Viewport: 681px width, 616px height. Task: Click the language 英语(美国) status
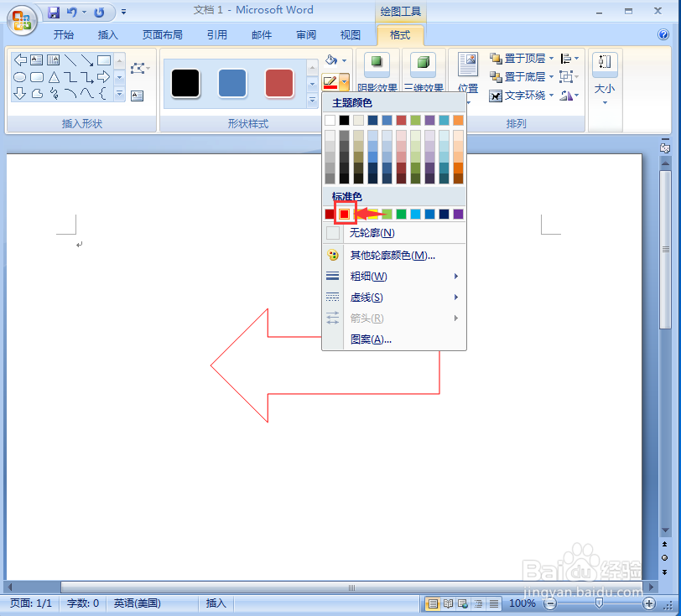click(x=138, y=603)
